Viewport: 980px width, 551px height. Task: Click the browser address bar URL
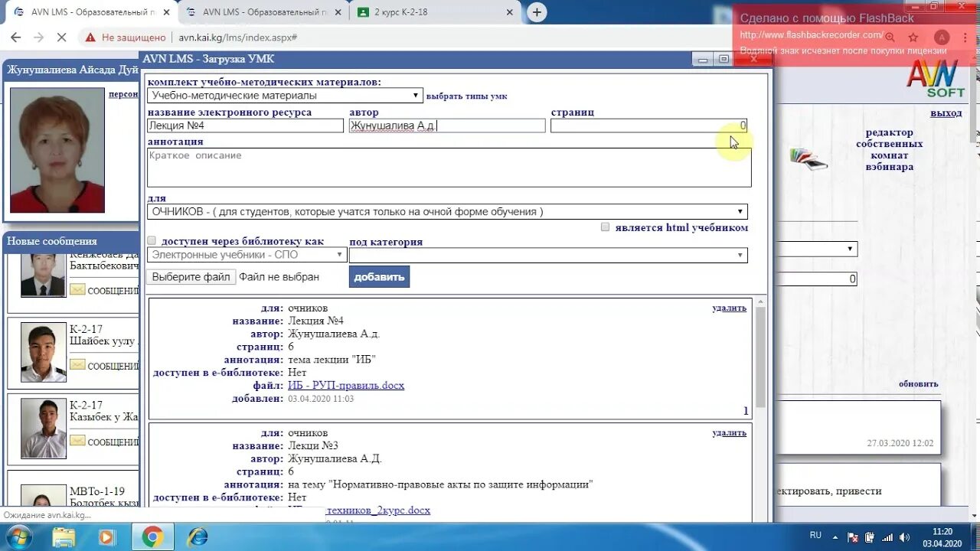(238, 37)
